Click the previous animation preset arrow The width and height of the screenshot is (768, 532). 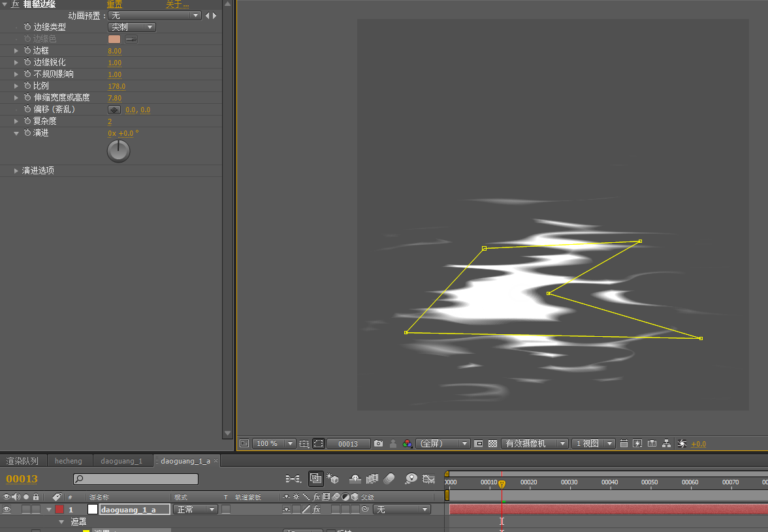click(207, 16)
